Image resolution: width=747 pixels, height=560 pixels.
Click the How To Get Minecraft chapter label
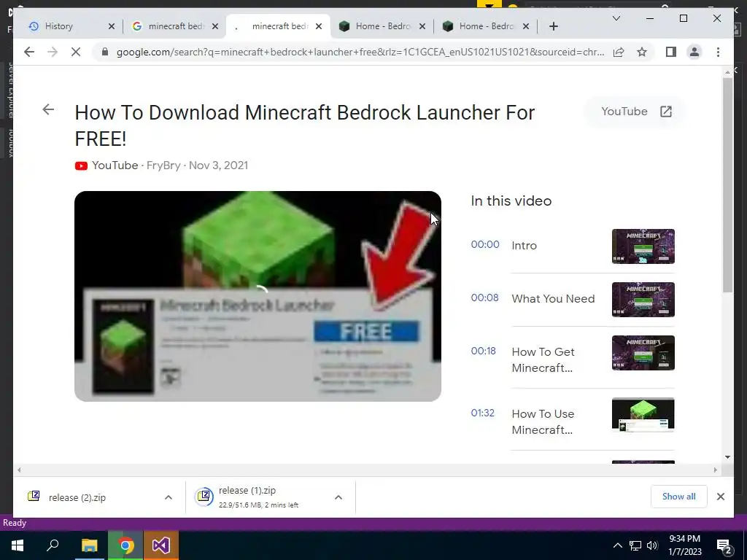(x=543, y=360)
